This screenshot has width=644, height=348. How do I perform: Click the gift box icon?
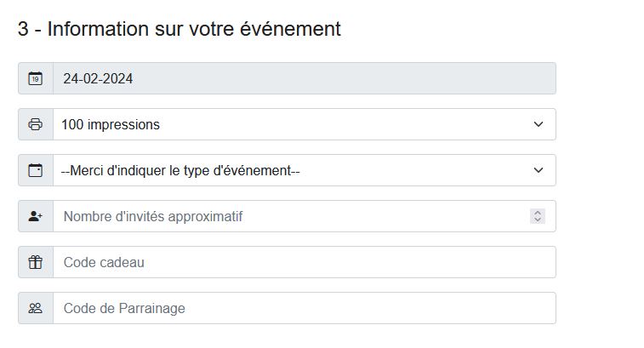point(36,262)
